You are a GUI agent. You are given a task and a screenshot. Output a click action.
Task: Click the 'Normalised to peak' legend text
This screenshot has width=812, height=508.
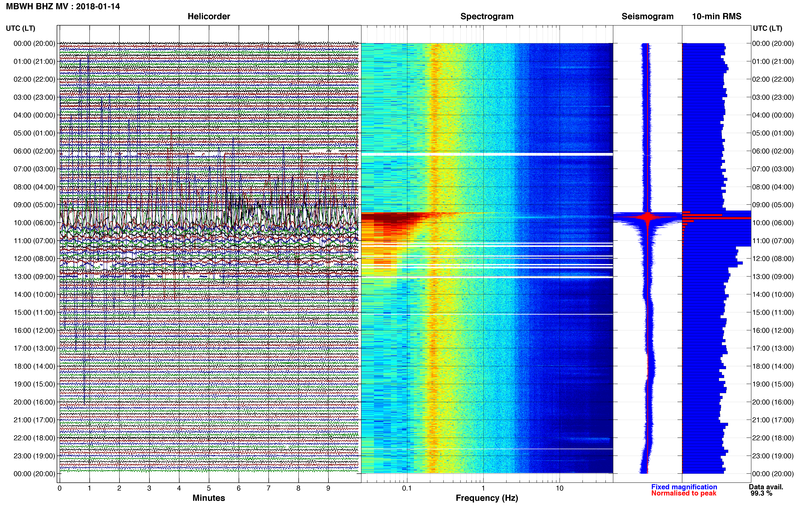[684, 493]
